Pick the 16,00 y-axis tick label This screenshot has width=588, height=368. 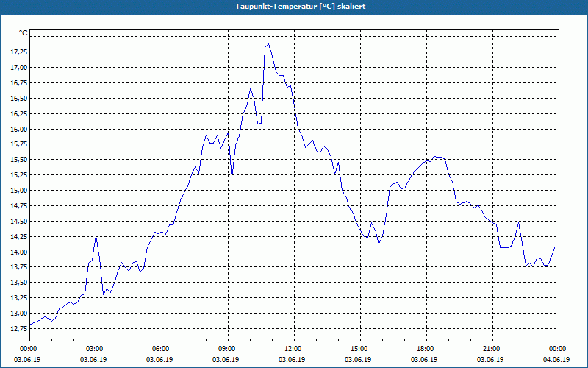point(19,130)
